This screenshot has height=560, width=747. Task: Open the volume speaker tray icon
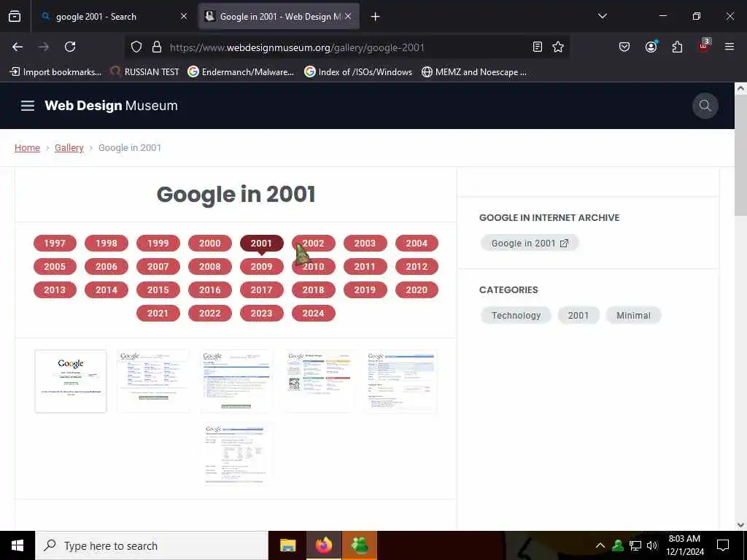pyautogui.click(x=652, y=545)
